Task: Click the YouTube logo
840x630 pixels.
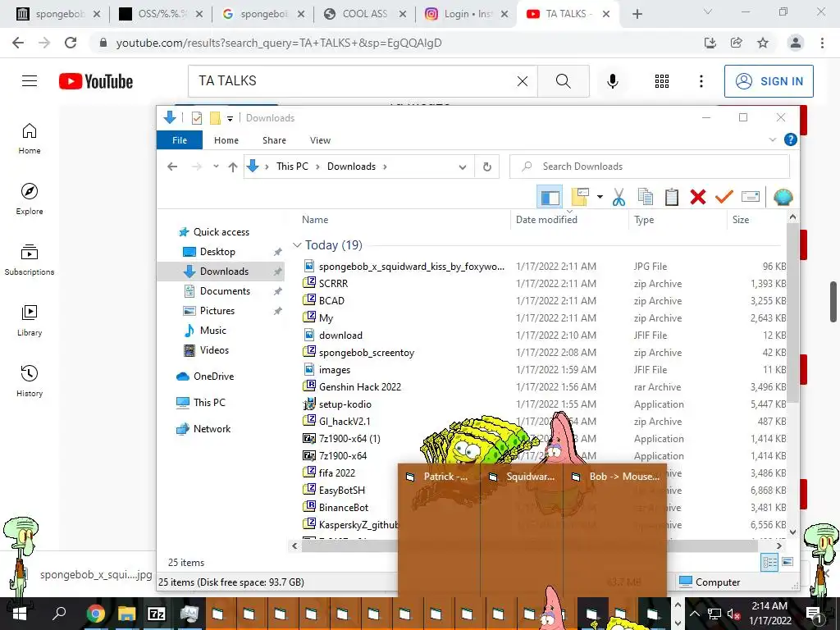Action: click(x=96, y=81)
